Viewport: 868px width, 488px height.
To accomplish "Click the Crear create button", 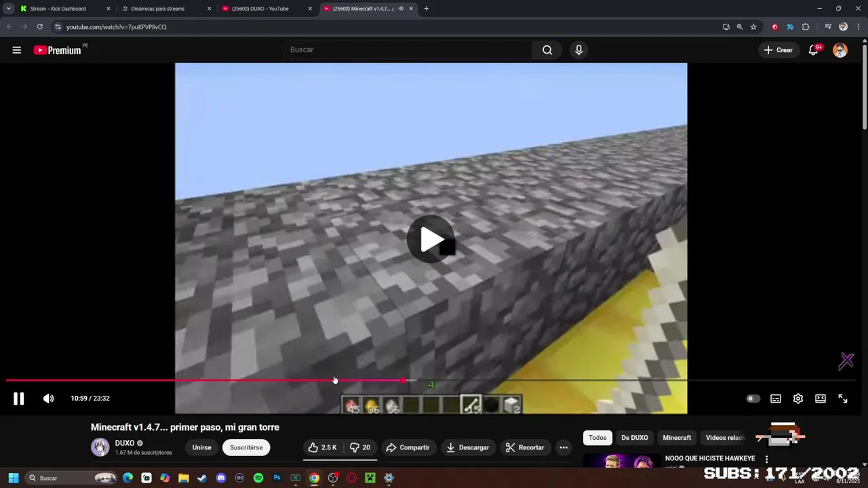I will 778,49.
